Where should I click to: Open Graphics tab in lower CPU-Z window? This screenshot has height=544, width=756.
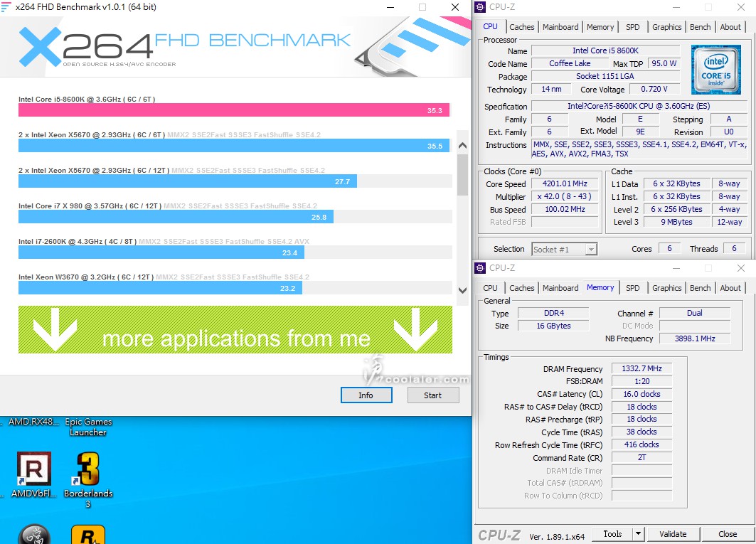tap(667, 288)
